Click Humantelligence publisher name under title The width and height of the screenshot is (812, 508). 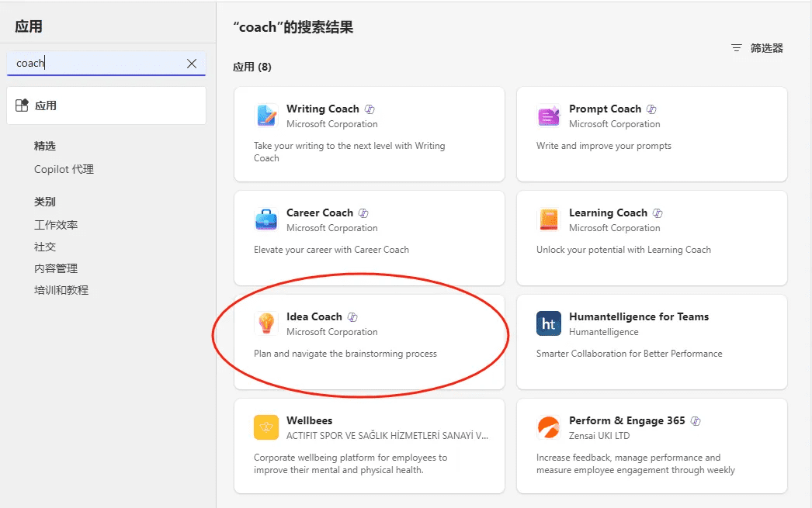click(x=604, y=332)
